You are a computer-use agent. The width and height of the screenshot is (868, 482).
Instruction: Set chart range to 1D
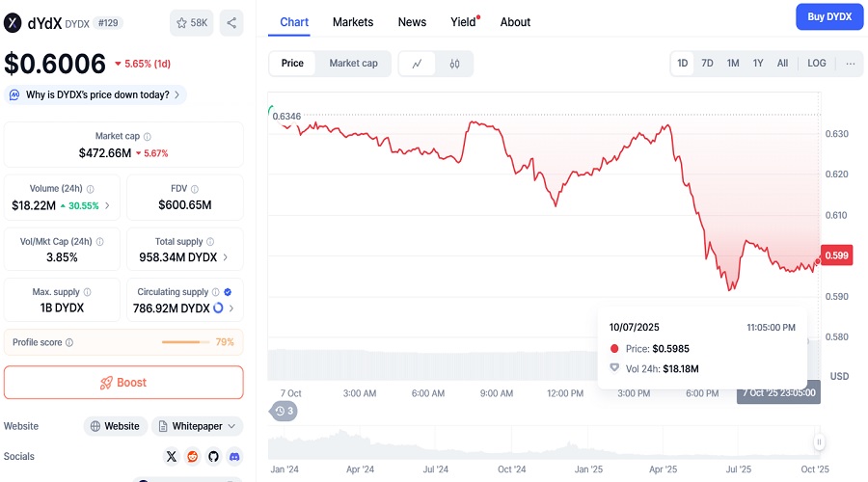pyautogui.click(x=683, y=64)
